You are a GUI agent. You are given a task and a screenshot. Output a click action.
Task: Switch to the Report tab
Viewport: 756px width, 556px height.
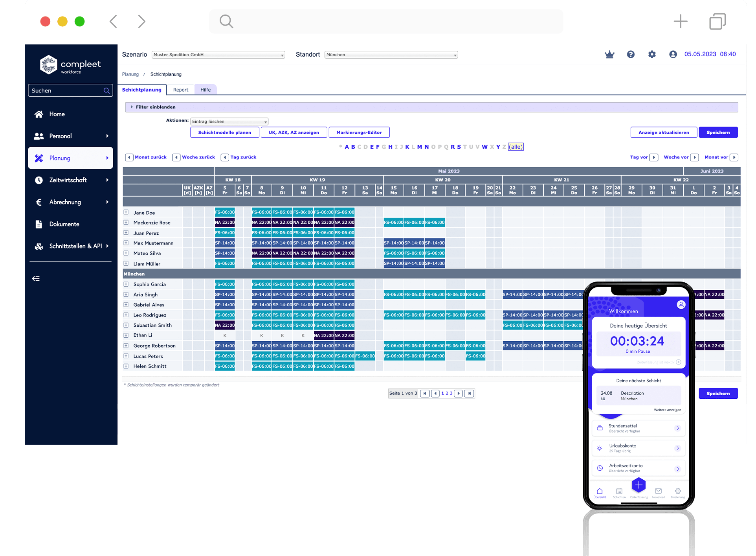[180, 90]
